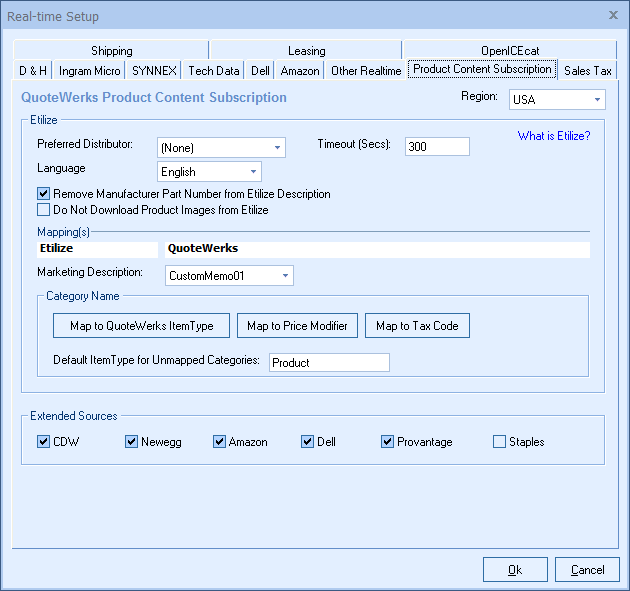Close the Real-time Setup dialog
The width and height of the screenshot is (630, 591).
(613, 15)
